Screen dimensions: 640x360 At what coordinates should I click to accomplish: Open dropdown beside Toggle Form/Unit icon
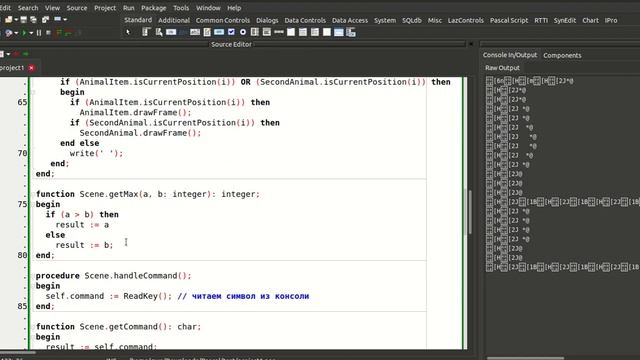click(65, 19)
